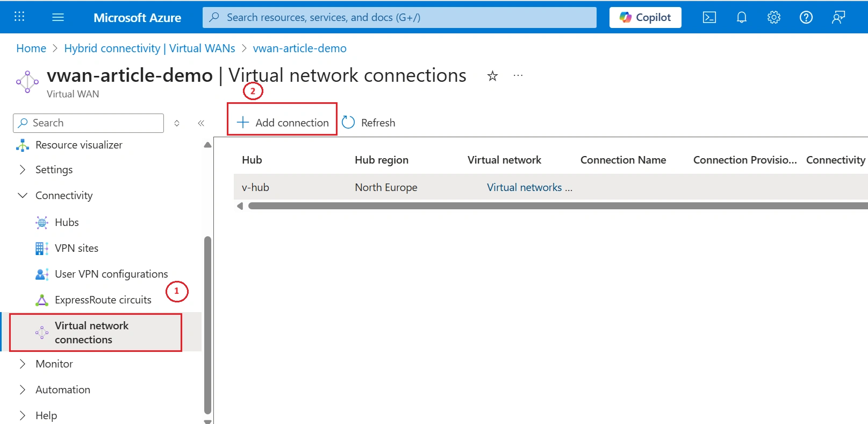Sort by the Connection Name column header
The height and width of the screenshot is (424, 868).
[x=623, y=160]
